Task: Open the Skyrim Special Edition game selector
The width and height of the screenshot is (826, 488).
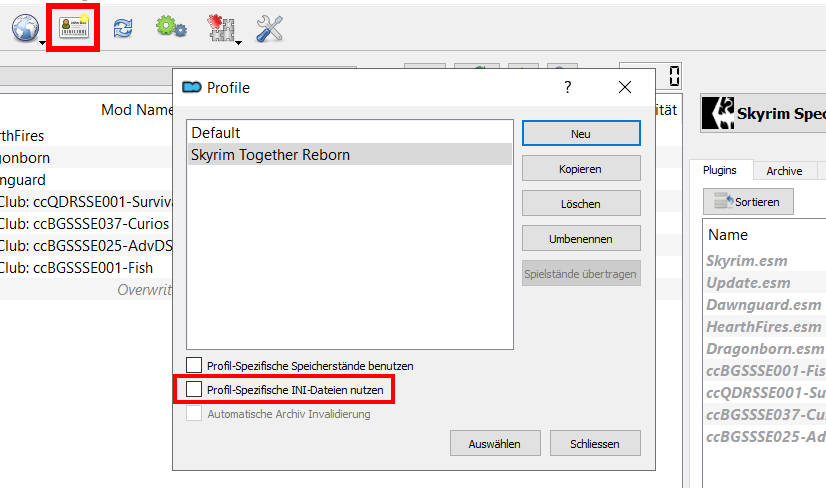Action: point(763,113)
